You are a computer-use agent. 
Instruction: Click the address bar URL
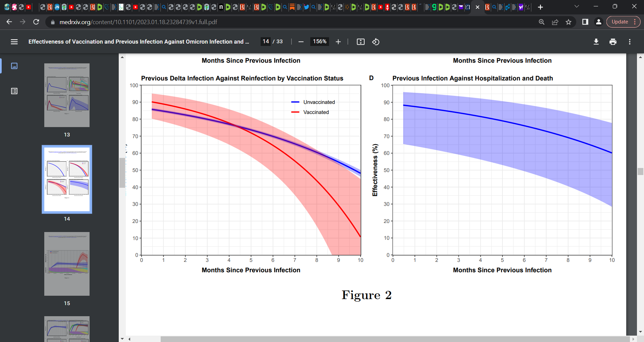coord(138,22)
